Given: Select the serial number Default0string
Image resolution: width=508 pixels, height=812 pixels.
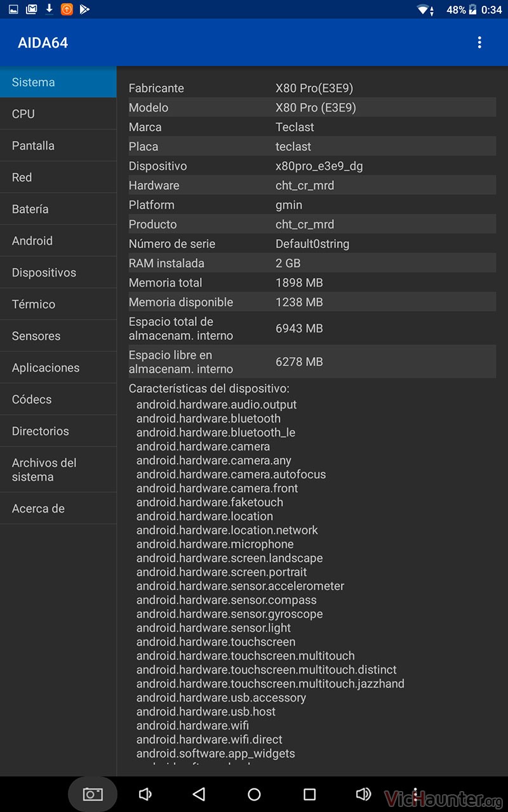Looking at the screenshot, I should 312,244.
